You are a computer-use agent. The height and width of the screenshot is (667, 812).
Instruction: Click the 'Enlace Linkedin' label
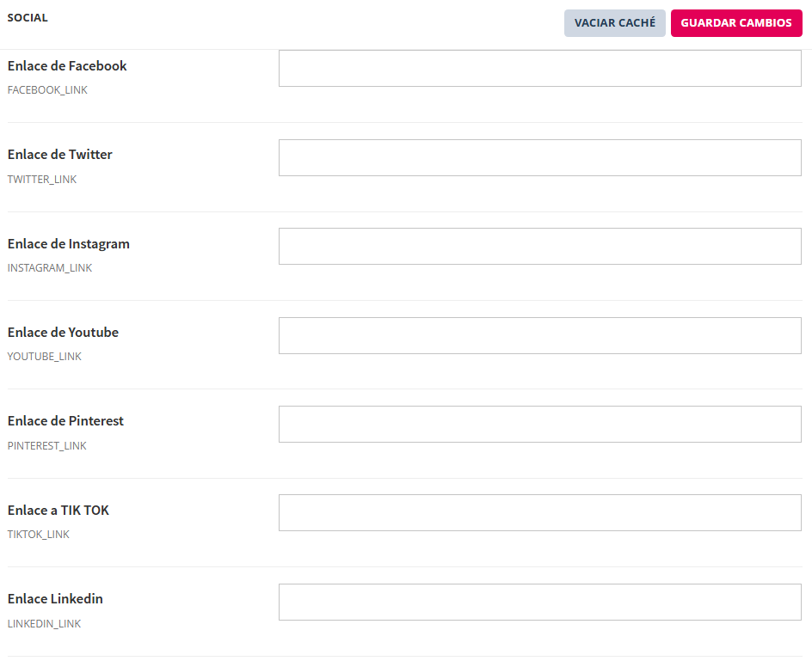(55, 599)
